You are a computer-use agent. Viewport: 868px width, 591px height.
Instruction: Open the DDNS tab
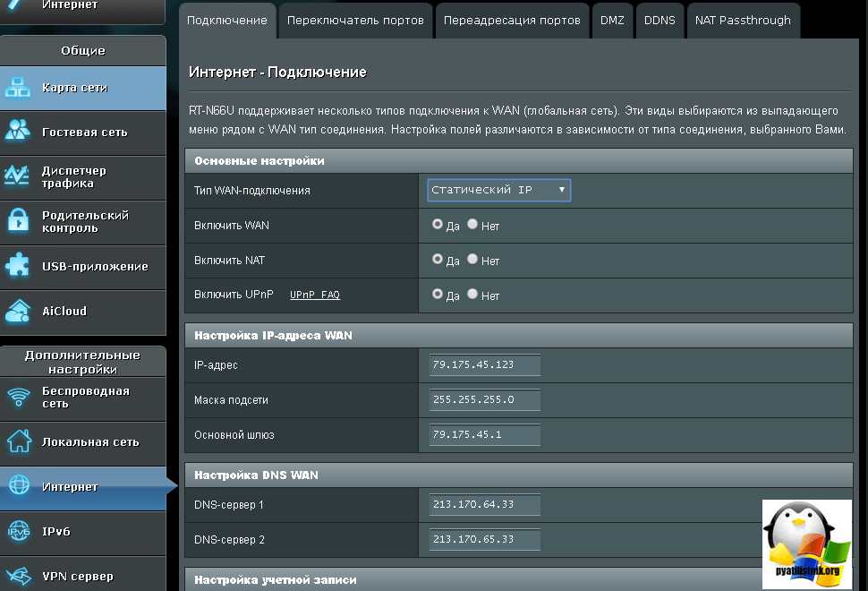660,21
